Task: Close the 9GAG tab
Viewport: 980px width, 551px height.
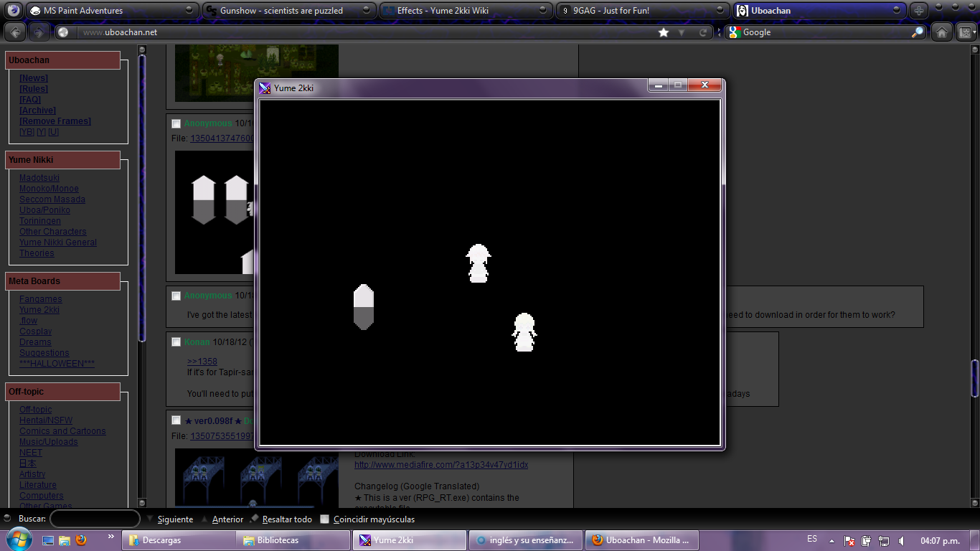Action: click(x=720, y=11)
